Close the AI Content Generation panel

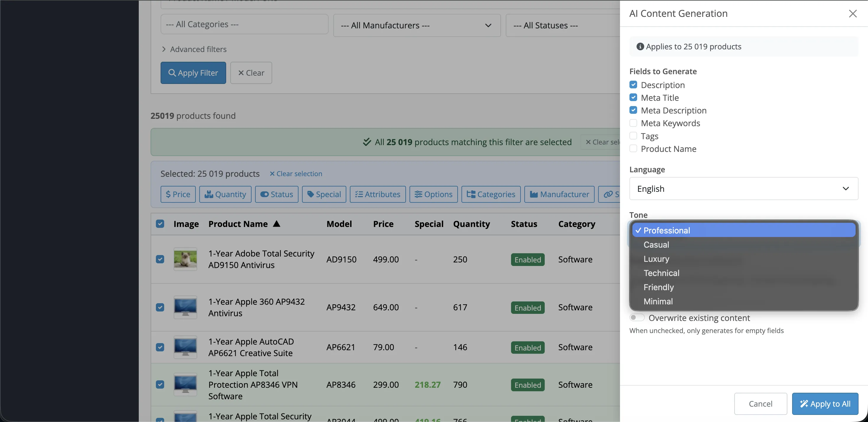click(853, 14)
